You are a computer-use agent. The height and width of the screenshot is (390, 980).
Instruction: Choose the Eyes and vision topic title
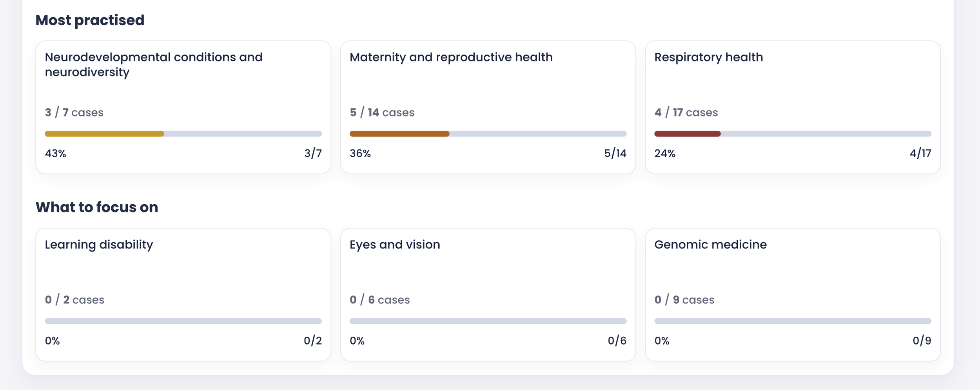395,245
